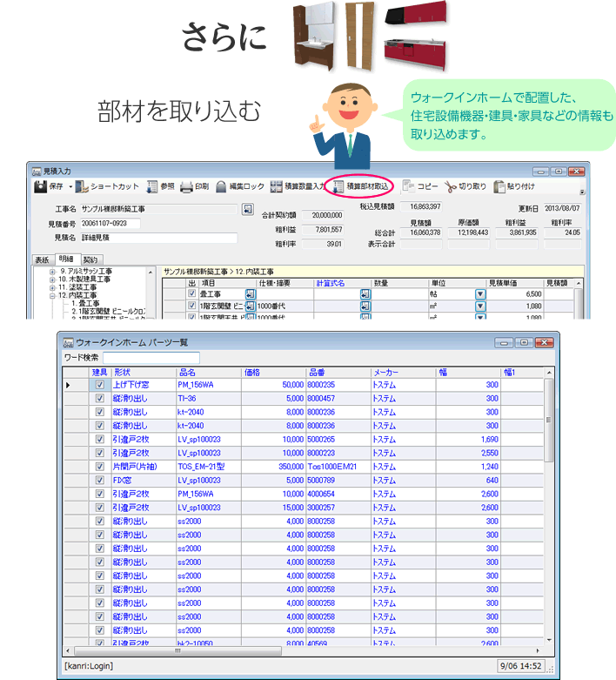Viewport: 616px width, 680px height.
Task: Click the horizontal scrollbar thumb in parts list
Action: pyautogui.click(x=177, y=651)
